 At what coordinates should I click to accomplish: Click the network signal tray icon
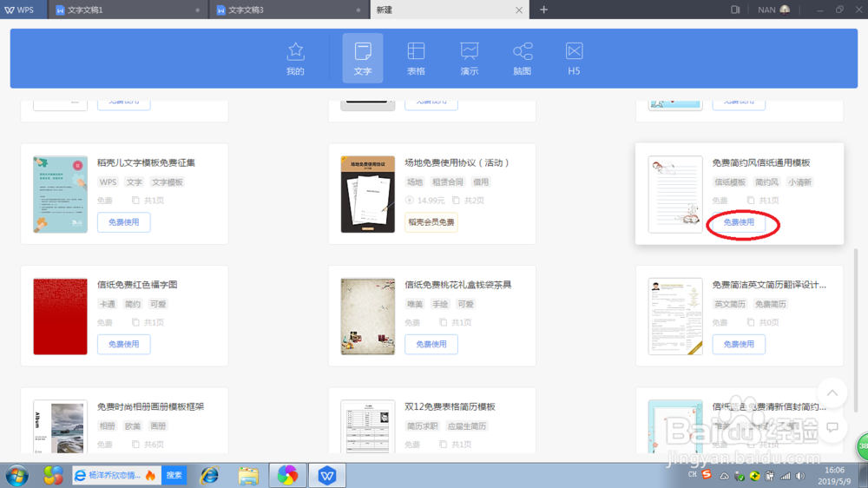[786, 476]
